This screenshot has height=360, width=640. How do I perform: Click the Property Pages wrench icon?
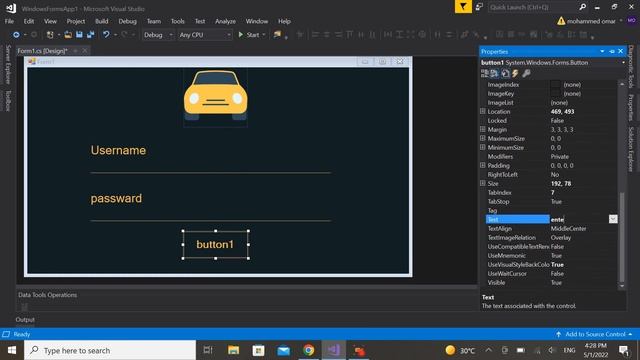click(x=527, y=73)
